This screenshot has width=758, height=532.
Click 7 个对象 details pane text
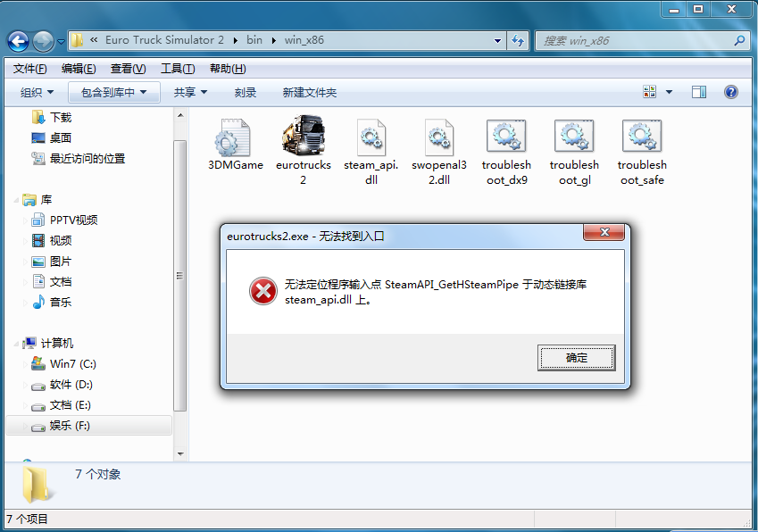97,474
